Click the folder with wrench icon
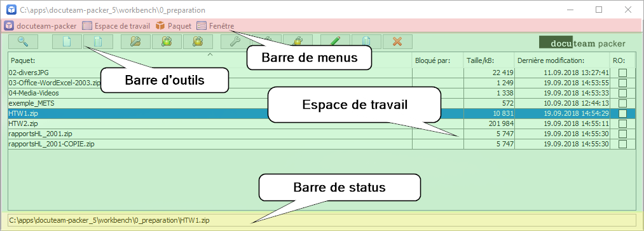 click(x=135, y=41)
